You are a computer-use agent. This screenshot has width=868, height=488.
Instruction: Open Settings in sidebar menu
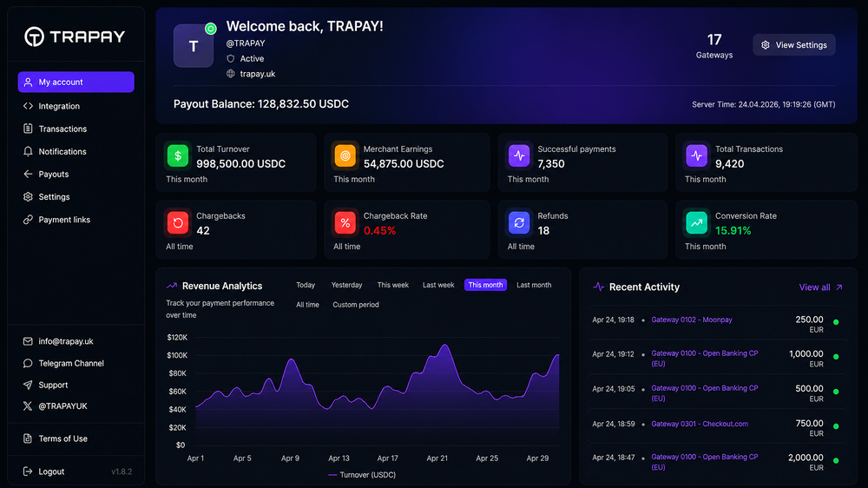click(x=54, y=196)
